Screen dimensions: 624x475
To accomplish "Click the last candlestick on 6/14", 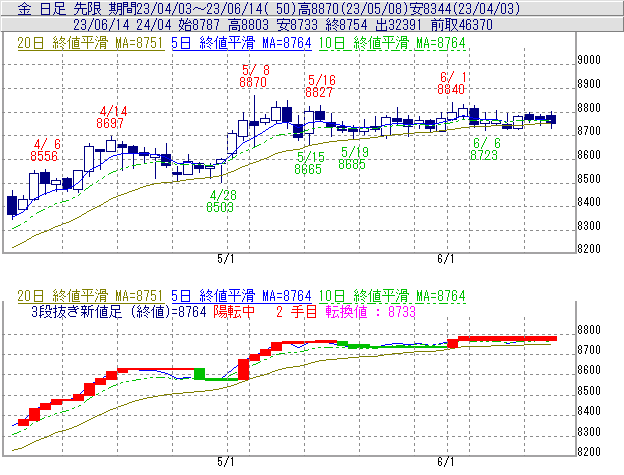I will [x=551, y=119].
